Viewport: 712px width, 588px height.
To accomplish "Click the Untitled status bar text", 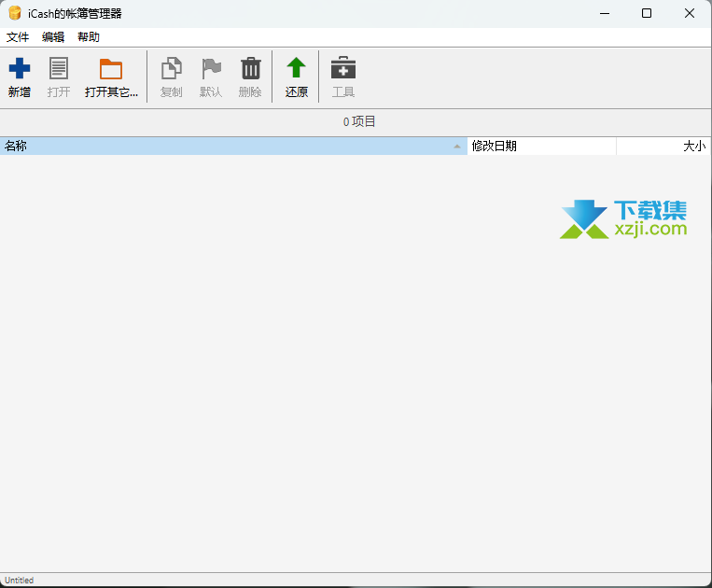I will point(19,581).
